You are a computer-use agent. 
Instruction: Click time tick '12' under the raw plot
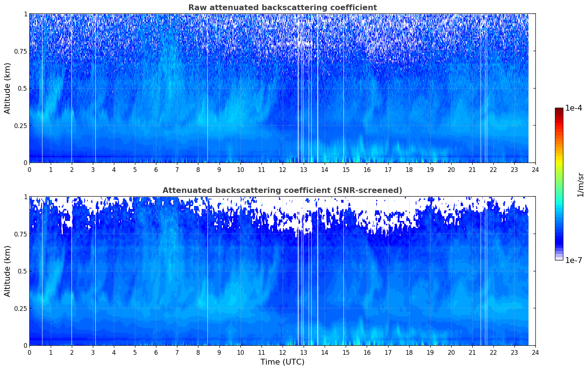[x=283, y=169]
